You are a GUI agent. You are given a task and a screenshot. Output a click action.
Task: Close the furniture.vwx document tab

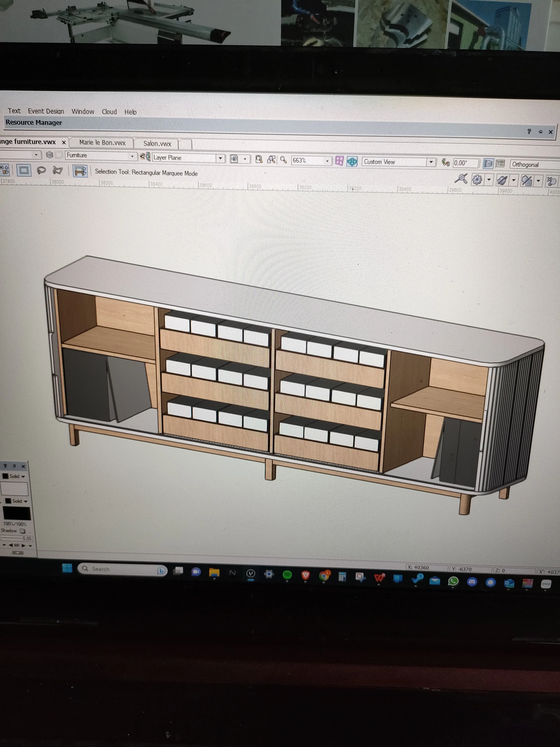tap(63, 143)
